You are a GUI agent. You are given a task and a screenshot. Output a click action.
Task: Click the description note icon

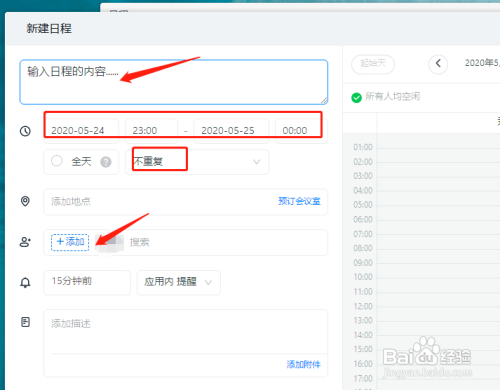[x=25, y=322]
